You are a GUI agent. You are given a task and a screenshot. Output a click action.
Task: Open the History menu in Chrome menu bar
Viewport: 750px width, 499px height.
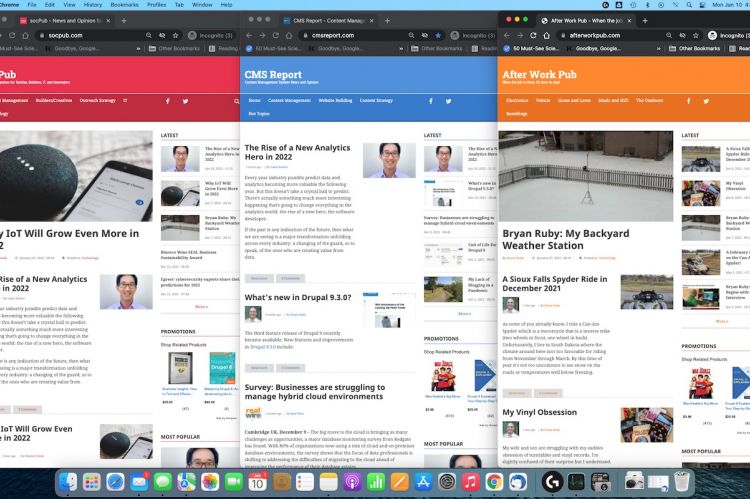tap(93, 4)
